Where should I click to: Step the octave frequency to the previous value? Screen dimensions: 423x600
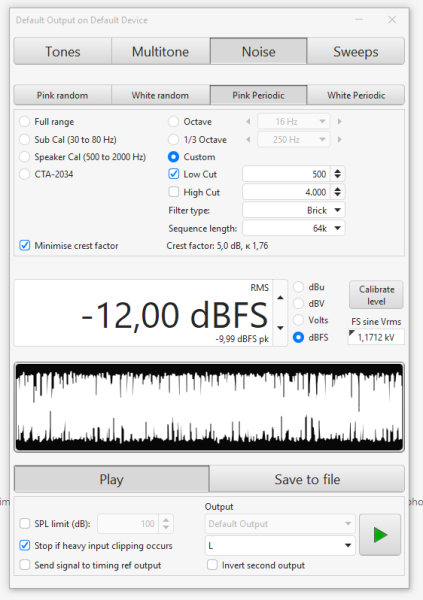click(x=248, y=122)
